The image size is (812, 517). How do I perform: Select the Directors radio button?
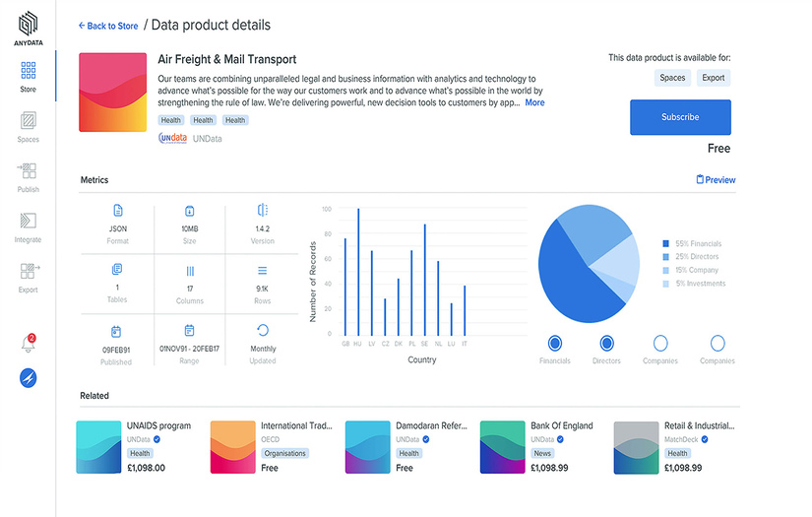point(606,343)
